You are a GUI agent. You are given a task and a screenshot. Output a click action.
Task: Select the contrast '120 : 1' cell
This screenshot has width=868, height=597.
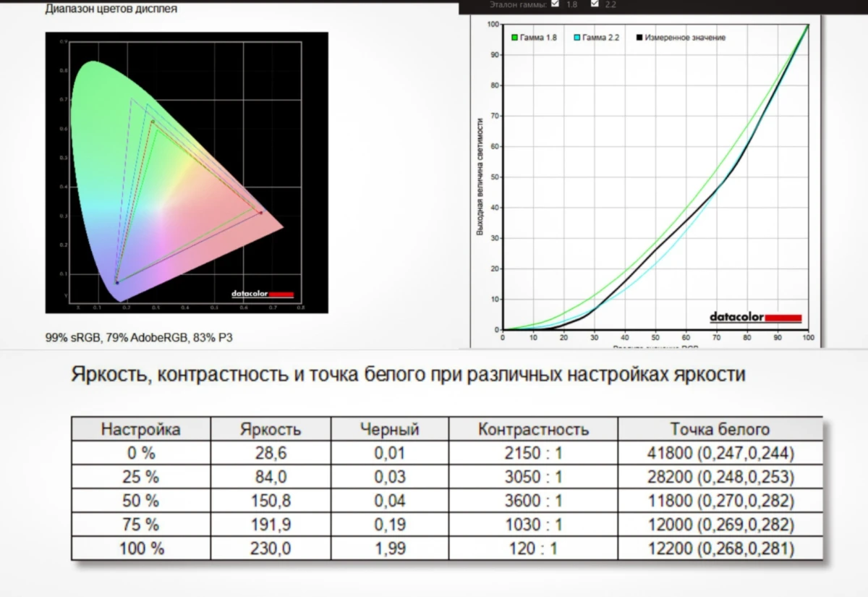pos(533,548)
